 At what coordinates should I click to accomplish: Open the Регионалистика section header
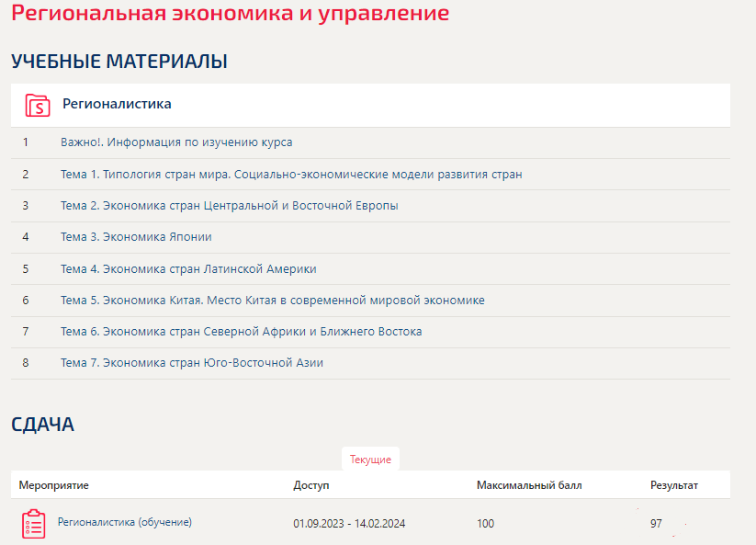(117, 104)
